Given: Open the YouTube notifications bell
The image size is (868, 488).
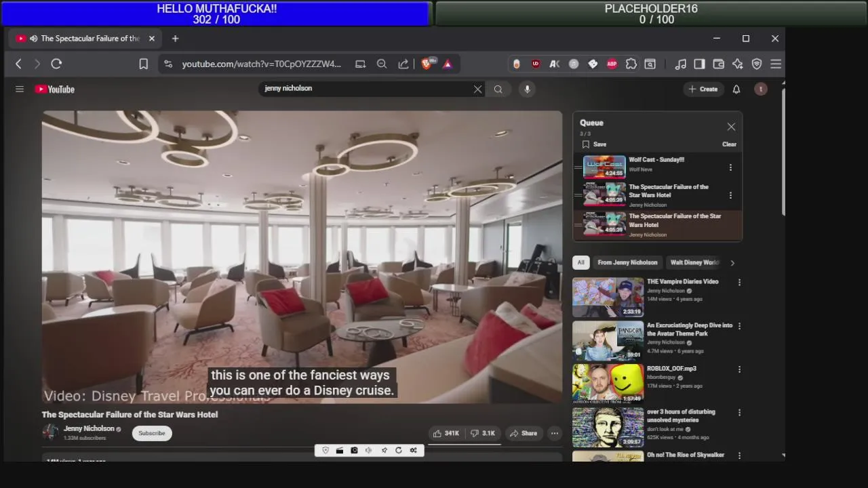Looking at the screenshot, I should coord(736,89).
